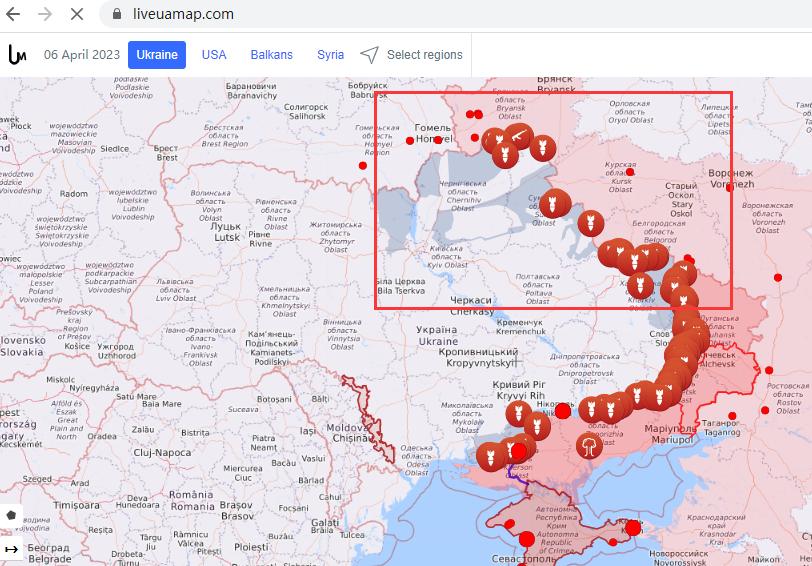Click the arrow expand icon at bottom left

11,549
